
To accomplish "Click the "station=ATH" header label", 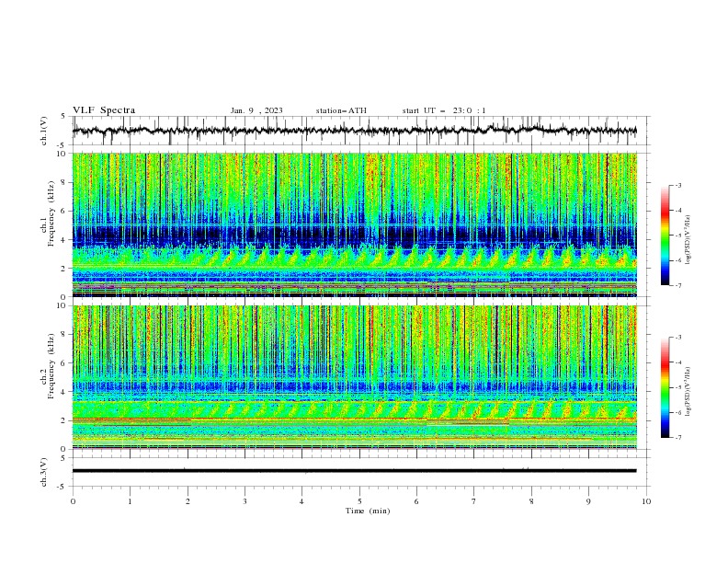I will pos(341,110).
